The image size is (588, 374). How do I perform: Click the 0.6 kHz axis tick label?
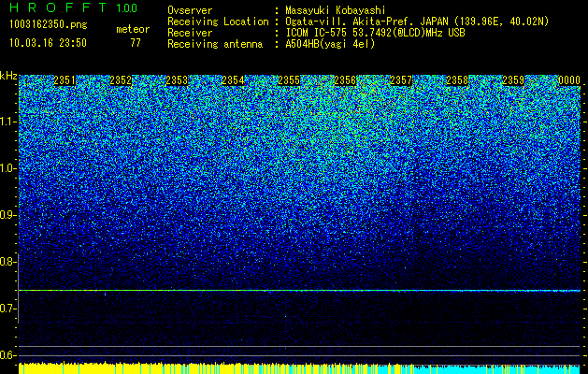[x=7, y=355]
